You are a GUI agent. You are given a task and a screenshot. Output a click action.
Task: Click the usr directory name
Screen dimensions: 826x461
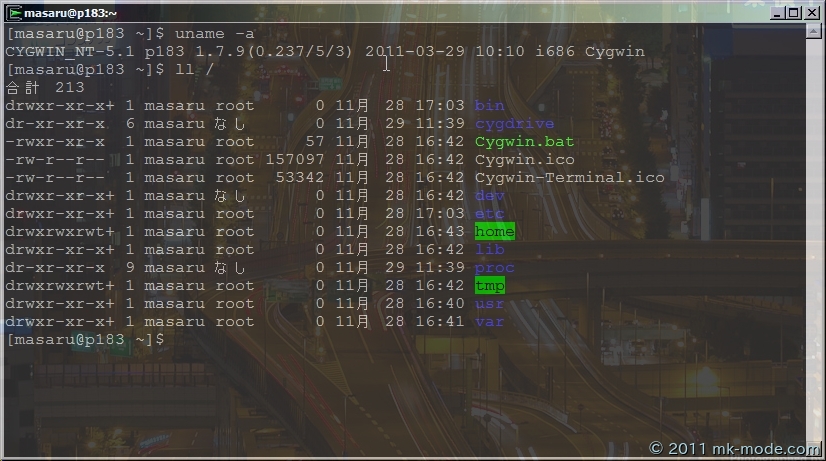click(x=489, y=303)
